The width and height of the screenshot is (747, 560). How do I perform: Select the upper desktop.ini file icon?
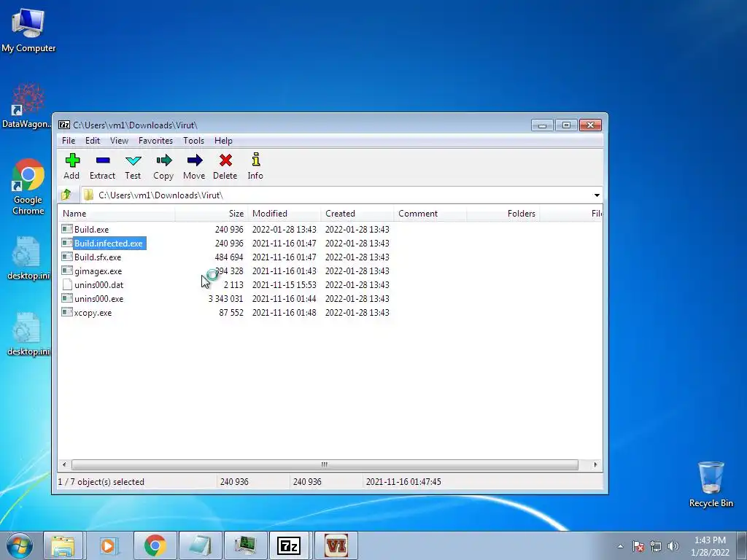[x=28, y=258]
